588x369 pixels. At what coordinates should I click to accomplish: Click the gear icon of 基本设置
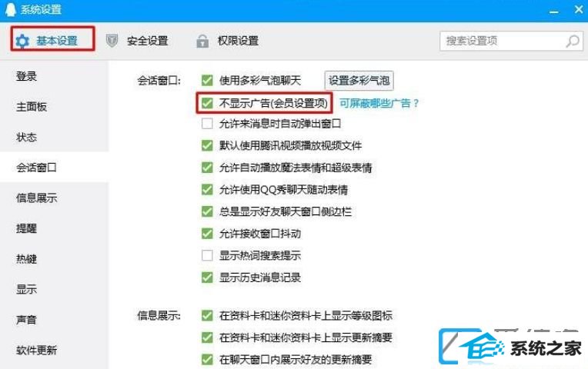click(22, 41)
